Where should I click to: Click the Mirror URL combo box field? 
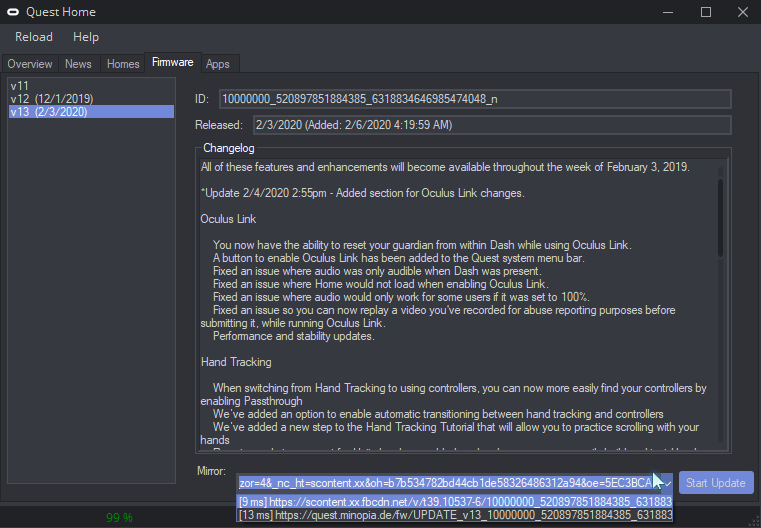click(449, 483)
